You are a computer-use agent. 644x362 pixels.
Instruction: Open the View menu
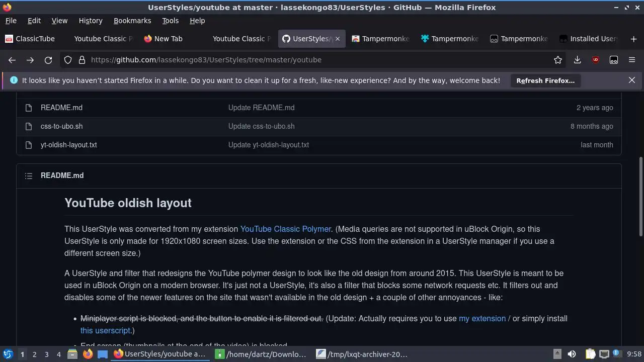[59, 21]
